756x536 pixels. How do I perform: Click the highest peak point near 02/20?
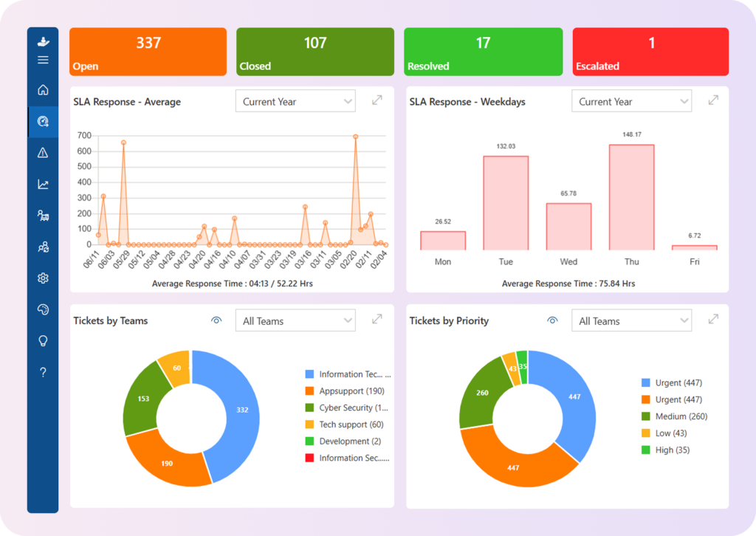355,137
